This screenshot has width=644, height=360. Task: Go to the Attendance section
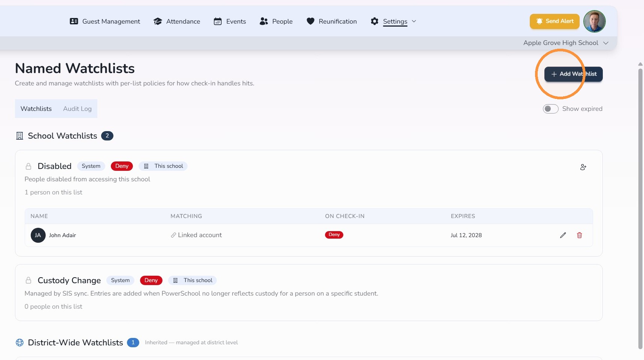click(x=177, y=21)
